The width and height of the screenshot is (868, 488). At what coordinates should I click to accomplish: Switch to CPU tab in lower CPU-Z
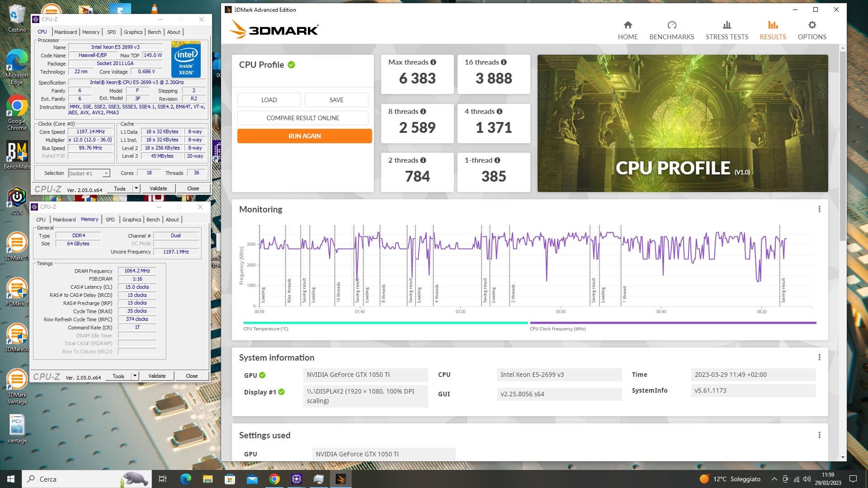(x=41, y=220)
